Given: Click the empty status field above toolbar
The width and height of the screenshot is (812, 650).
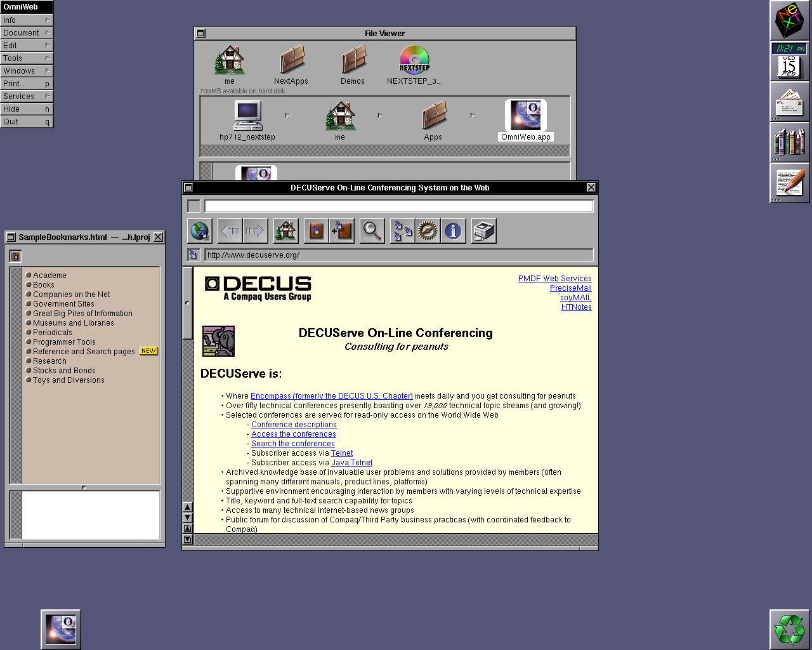Looking at the screenshot, I should [x=399, y=206].
